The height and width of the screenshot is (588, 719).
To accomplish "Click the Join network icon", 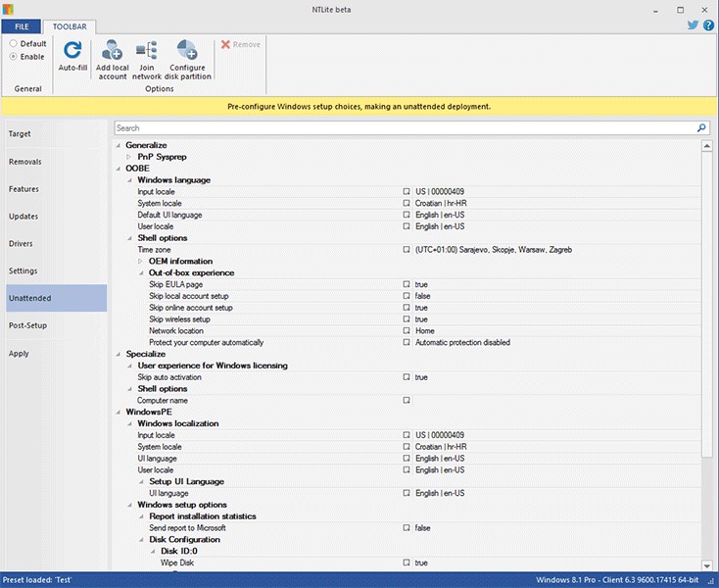I will point(147,51).
